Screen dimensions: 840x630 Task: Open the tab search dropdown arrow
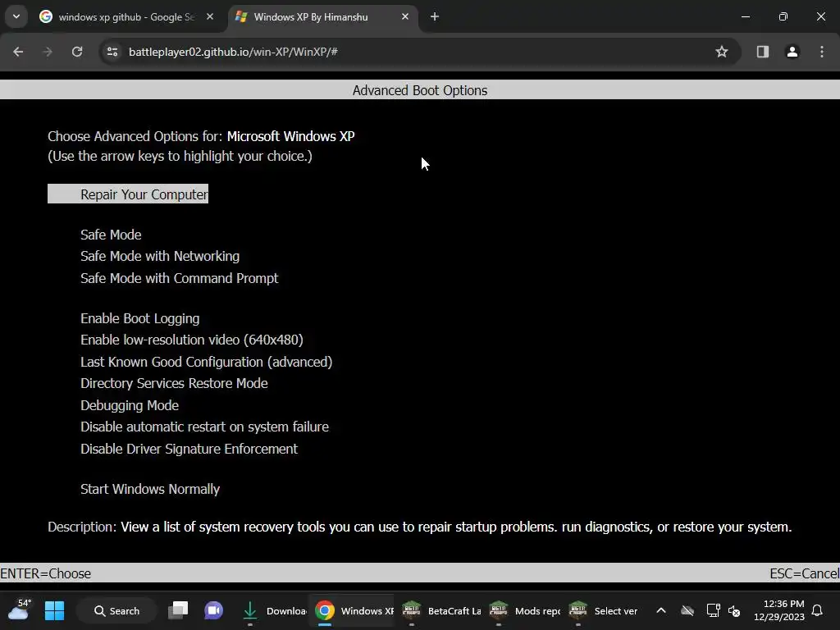(x=16, y=16)
